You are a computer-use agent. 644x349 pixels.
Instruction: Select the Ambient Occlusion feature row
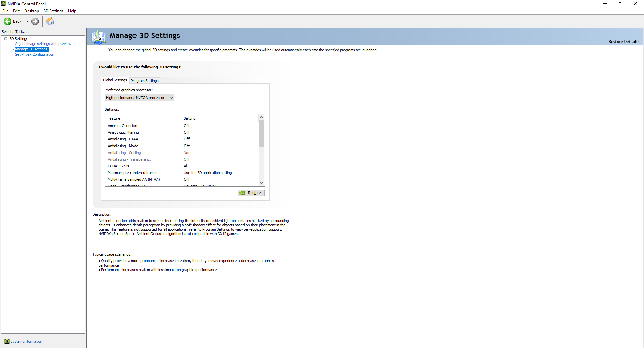[182, 126]
